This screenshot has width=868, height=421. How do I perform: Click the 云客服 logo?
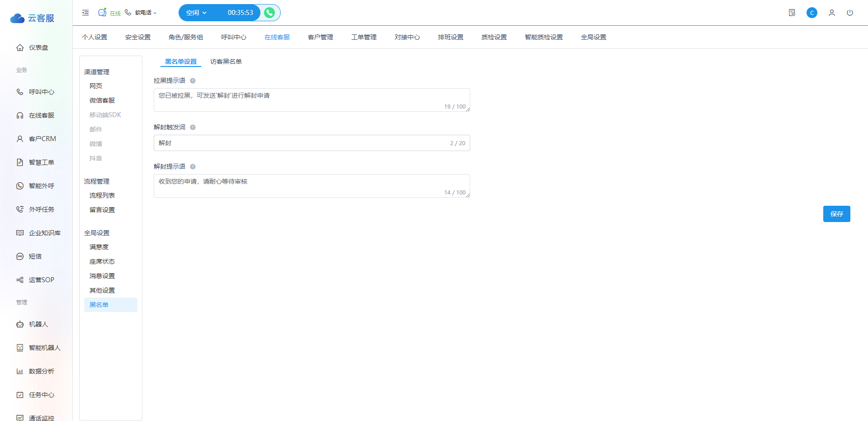coord(32,18)
